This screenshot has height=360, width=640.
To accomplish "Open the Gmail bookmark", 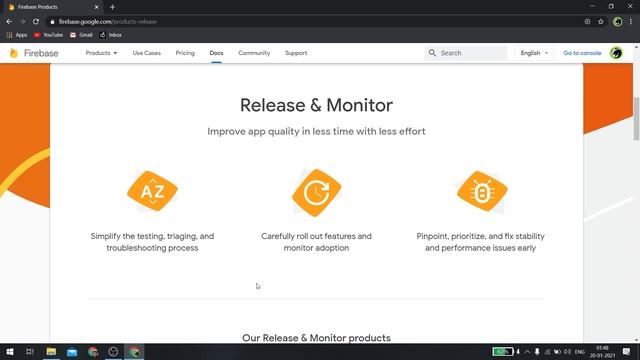I will tap(81, 35).
